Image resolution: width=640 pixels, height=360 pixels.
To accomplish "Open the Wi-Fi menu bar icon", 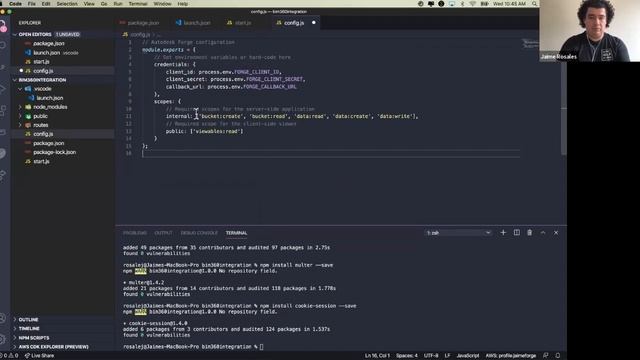I will 473,4.
